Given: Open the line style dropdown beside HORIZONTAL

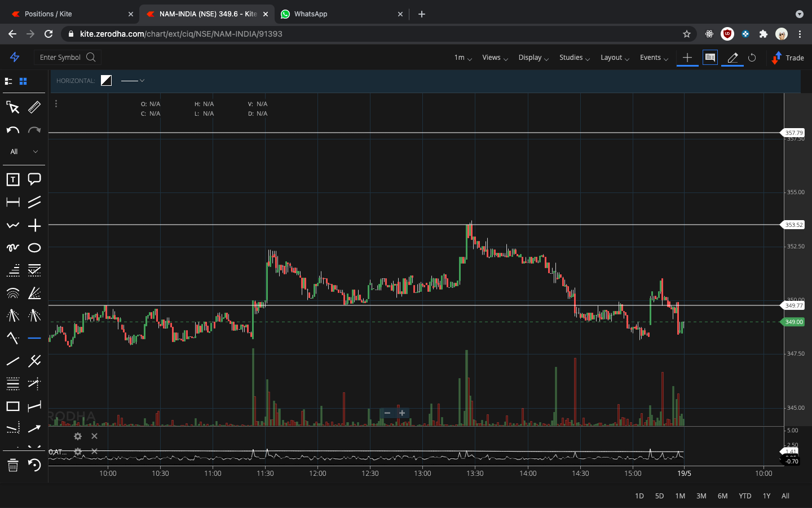Looking at the screenshot, I should click(133, 81).
